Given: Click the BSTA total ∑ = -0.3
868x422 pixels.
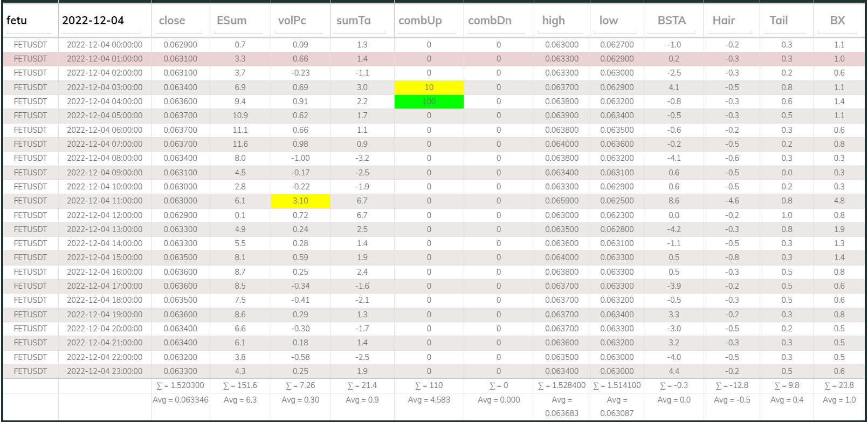Looking at the screenshot, I should (x=674, y=386).
